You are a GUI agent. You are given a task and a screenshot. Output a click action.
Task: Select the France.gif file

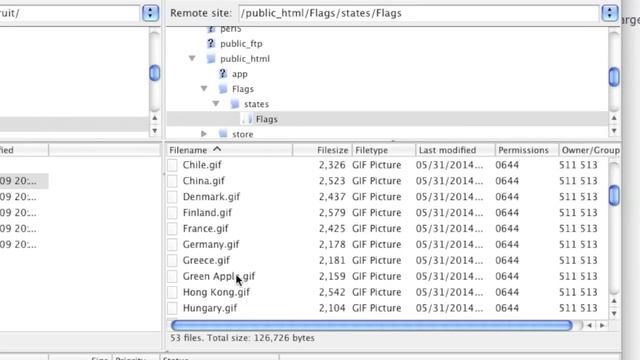(205, 229)
